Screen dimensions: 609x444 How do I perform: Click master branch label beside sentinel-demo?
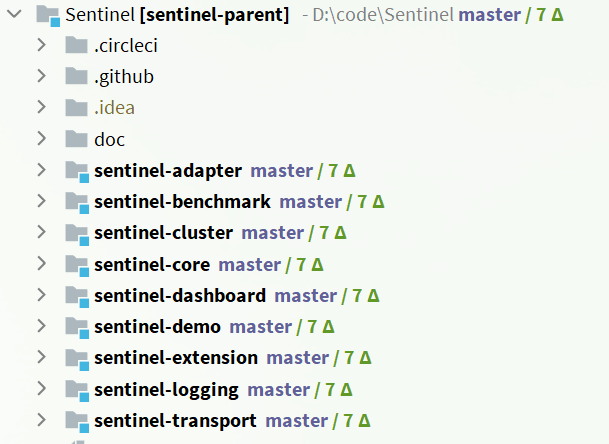(260, 327)
